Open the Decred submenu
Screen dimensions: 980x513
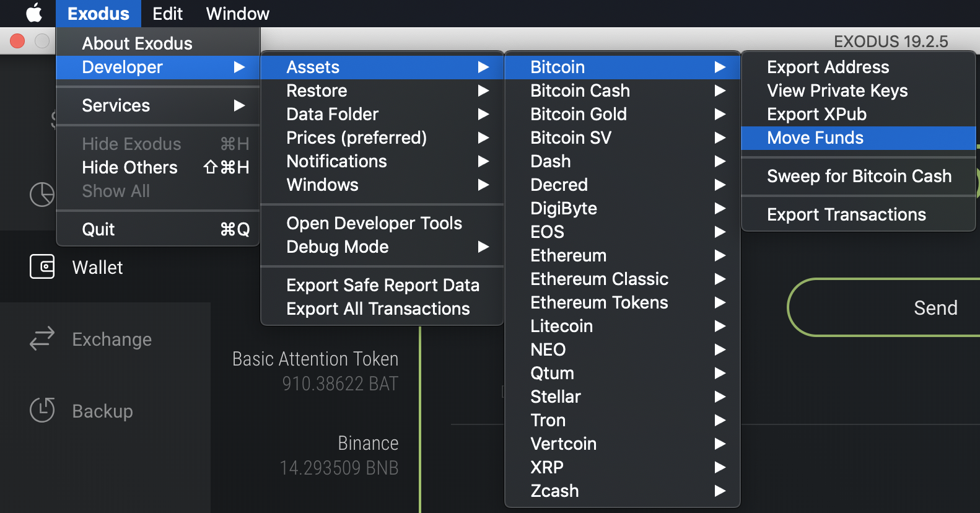click(x=623, y=185)
